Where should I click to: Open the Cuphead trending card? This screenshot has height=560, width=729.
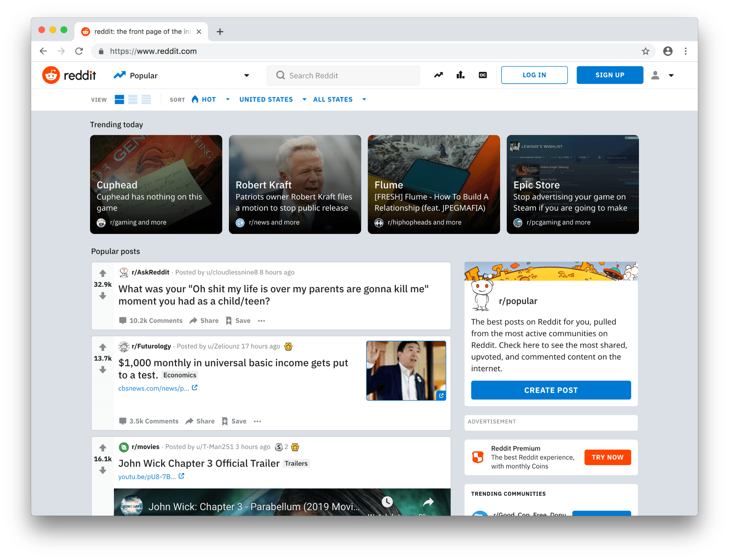(x=156, y=184)
